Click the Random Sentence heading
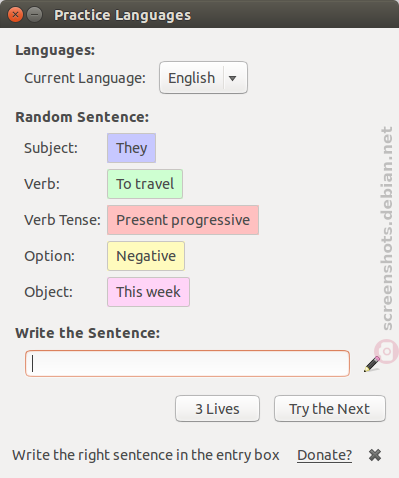 [82, 117]
